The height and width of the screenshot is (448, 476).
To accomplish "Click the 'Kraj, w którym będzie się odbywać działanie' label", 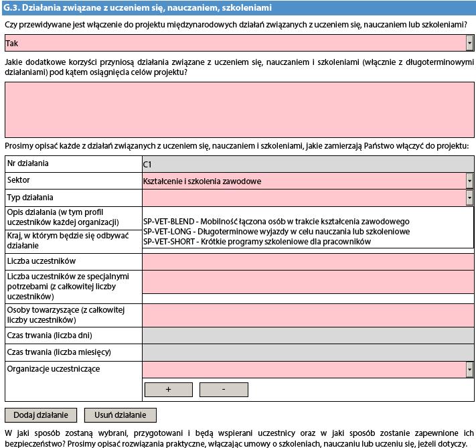I will click(68, 240).
